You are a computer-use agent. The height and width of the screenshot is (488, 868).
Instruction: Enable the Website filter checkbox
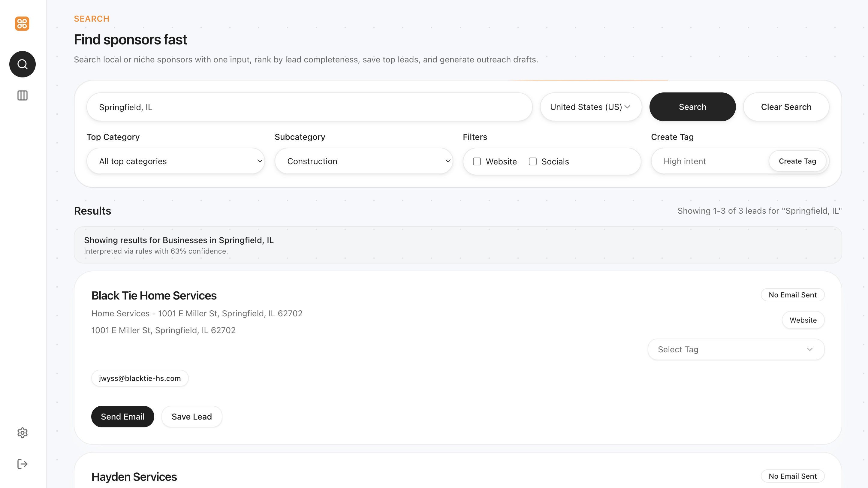click(477, 161)
